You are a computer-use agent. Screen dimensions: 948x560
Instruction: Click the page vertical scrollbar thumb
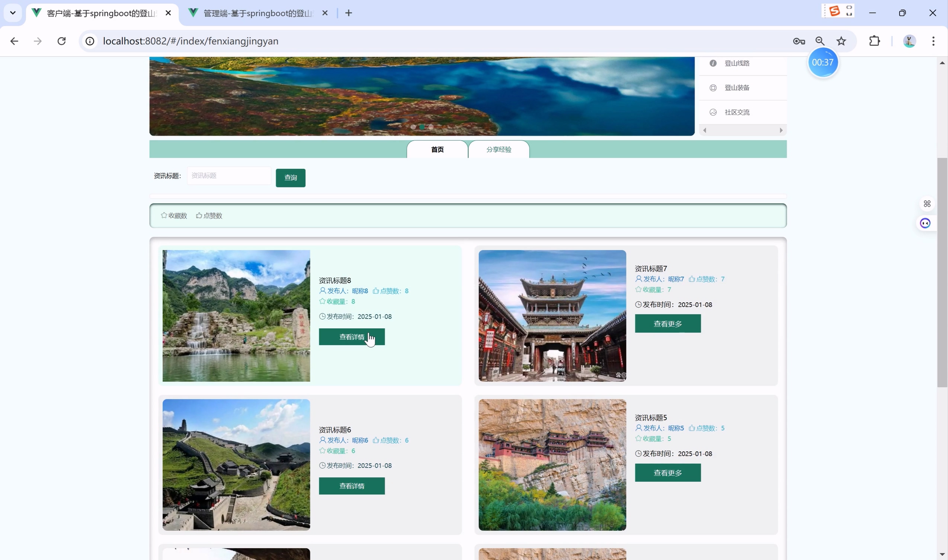(x=942, y=272)
